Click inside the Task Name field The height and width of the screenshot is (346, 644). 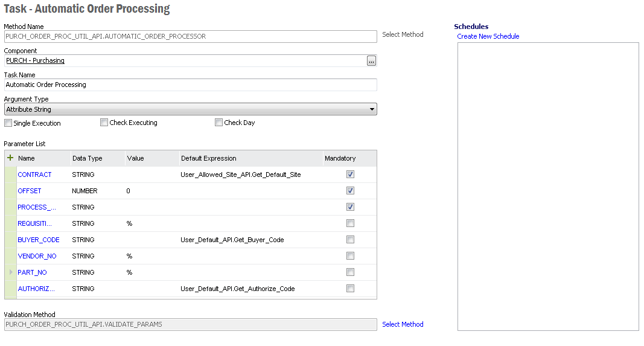pyautogui.click(x=190, y=85)
